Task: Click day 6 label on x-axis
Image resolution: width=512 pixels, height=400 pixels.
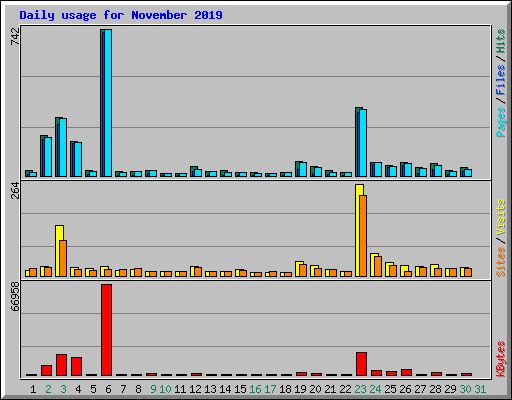Action: tap(108, 389)
